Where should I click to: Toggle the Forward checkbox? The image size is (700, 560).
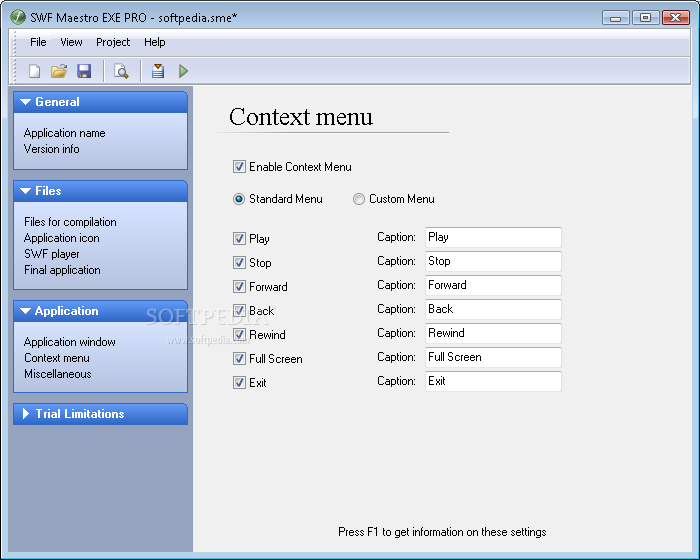239,287
